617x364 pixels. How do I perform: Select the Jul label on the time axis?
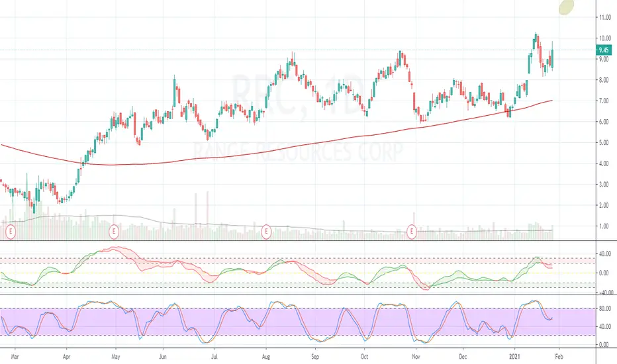pos(214,357)
